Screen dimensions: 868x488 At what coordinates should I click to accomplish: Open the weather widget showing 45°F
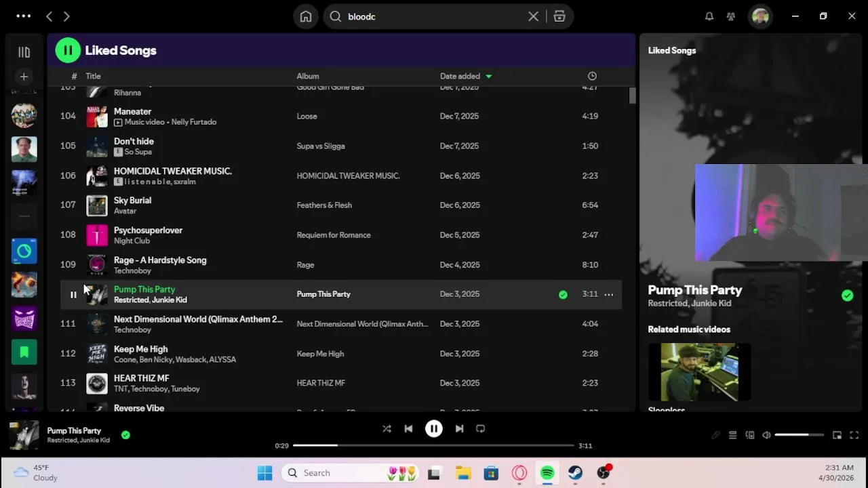tap(37, 473)
